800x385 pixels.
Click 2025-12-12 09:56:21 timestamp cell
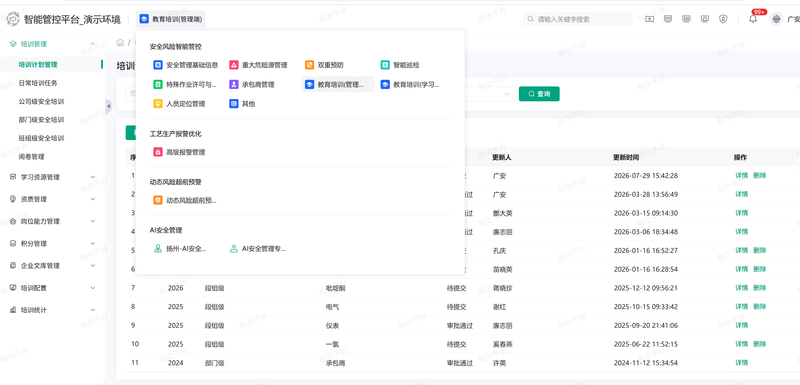[646, 288]
